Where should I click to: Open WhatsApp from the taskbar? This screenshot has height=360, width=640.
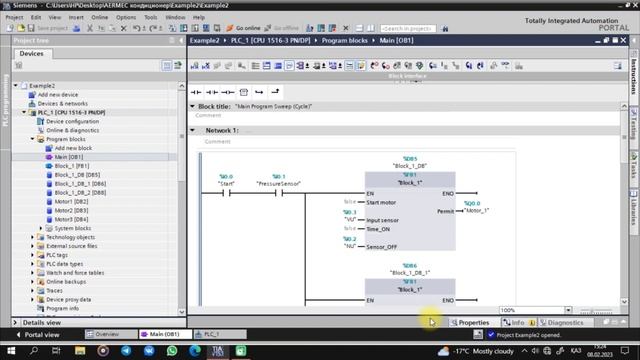coord(172,351)
